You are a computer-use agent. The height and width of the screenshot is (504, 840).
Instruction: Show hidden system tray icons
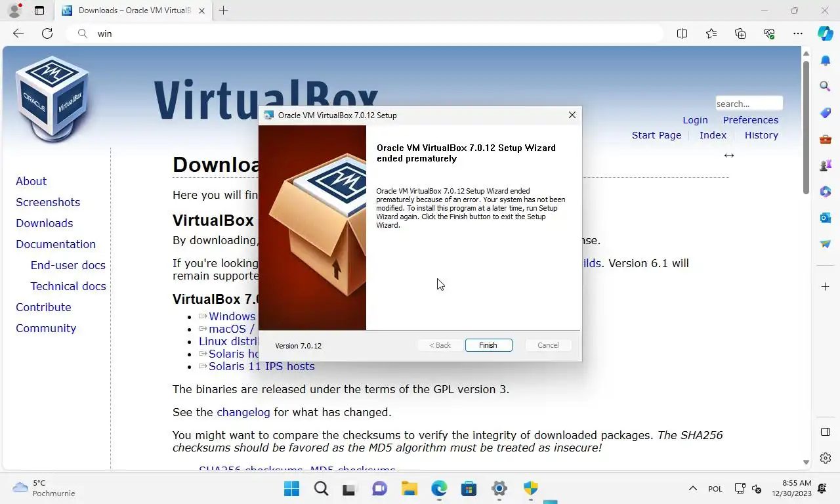692,489
